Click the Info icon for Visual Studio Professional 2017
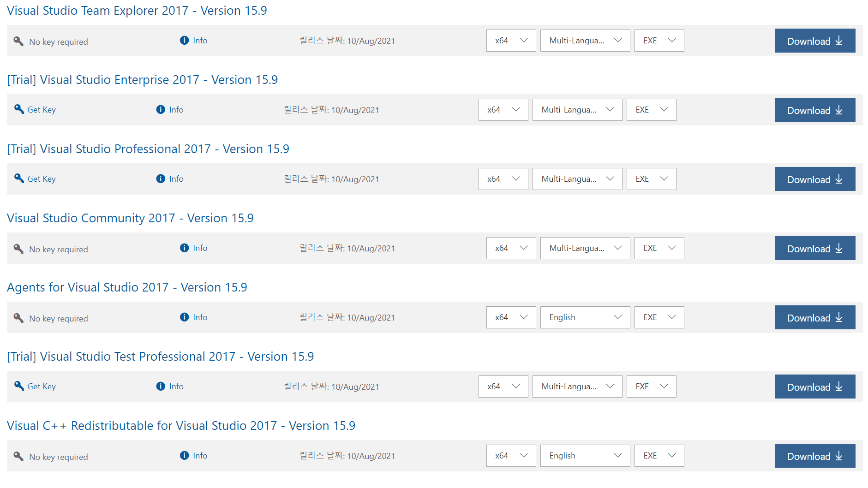This screenshot has width=868, height=488. 161,179
